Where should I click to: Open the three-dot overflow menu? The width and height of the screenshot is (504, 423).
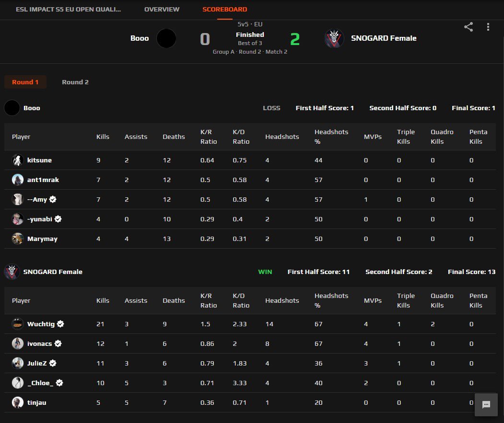tap(488, 27)
